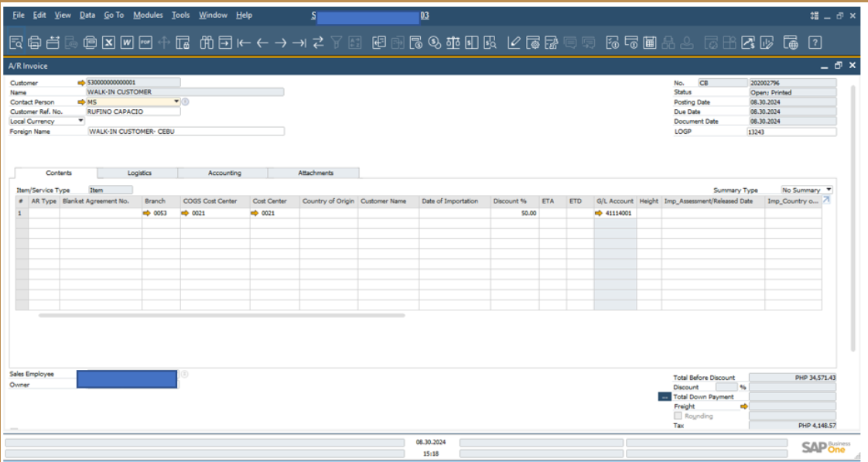This screenshot has height=462, width=868.
Task: Click the Refresh record toolbar icon
Action: [318, 43]
